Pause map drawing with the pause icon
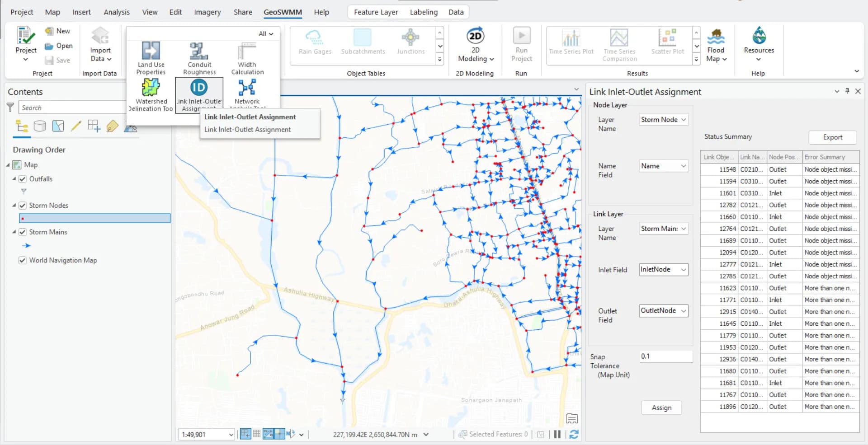The width and height of the screenshot is (868, 445). point(557,434)
